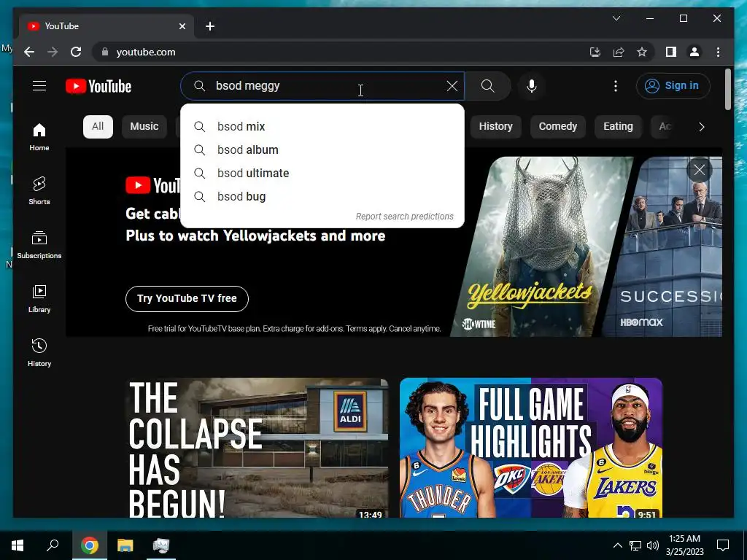Go to Home in the sidebar
Screen dimensions: 747x560
pyautogui.click(x=39, y=137)
